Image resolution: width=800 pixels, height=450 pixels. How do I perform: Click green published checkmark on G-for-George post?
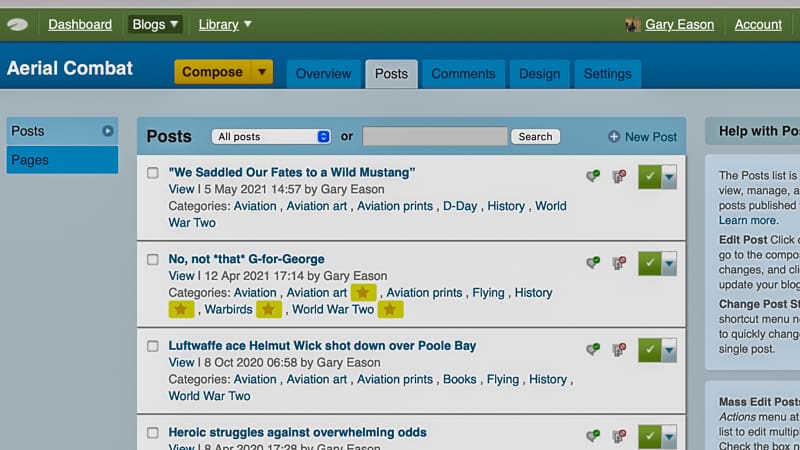(x=649, y=263)
